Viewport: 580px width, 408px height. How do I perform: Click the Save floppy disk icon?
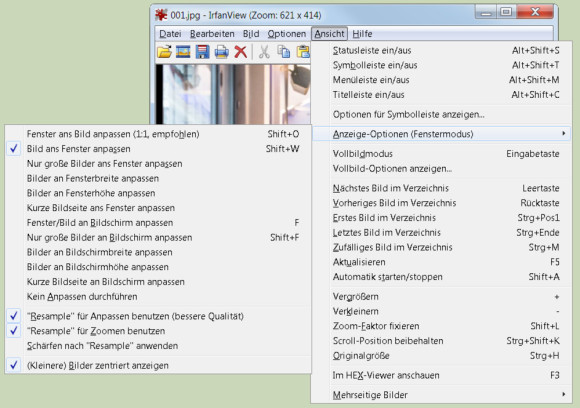pos(202,52)
